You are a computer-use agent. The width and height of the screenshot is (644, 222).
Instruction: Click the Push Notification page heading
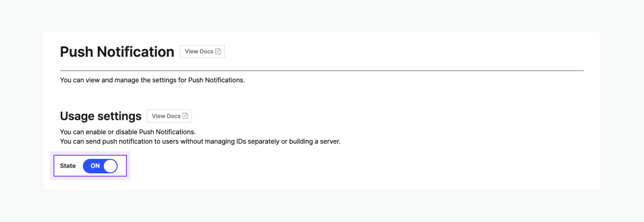tap(117, 52)
